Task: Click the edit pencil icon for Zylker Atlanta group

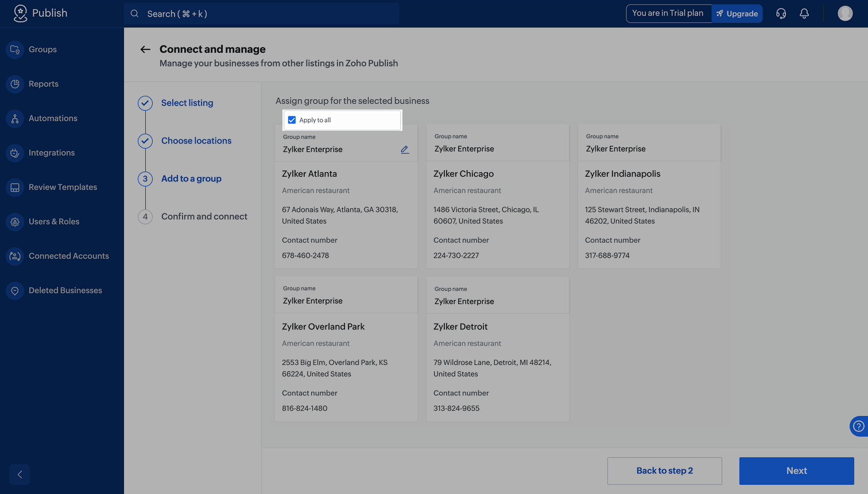Action: [x=405, y=150]
